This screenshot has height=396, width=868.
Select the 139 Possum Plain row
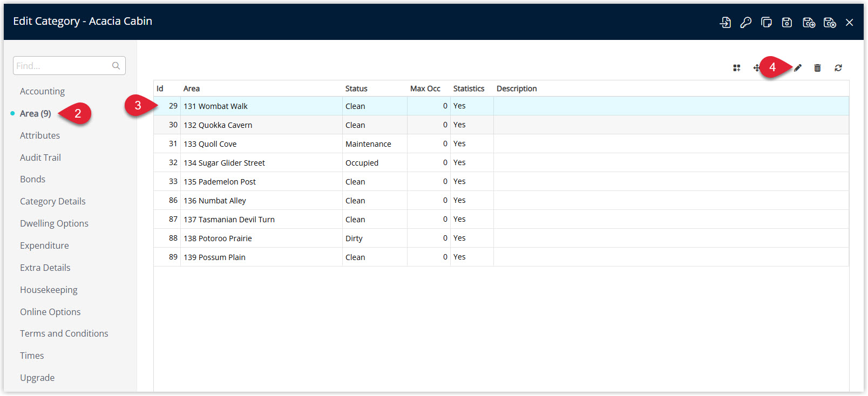[501, 257]
